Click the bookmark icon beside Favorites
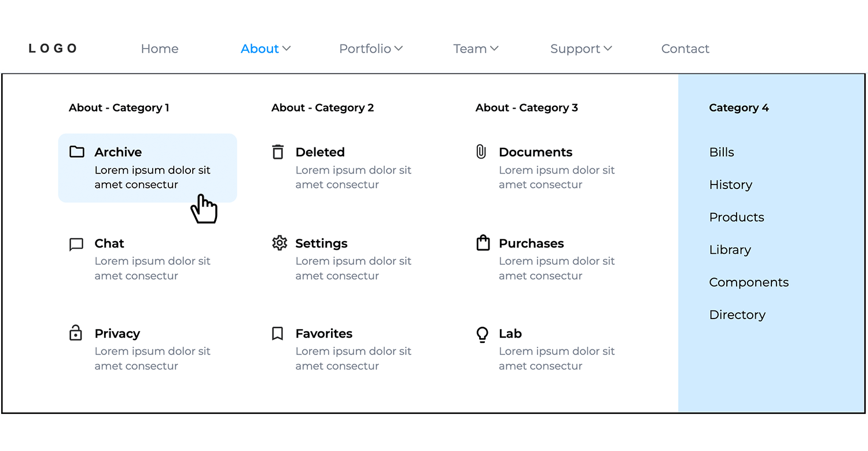The width and height of the screenshot is (868, 451). tap(278, 334)
